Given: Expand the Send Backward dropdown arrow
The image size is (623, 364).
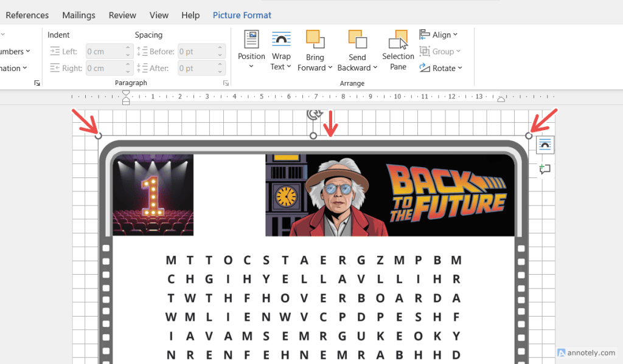Looking at the screenshot, I should (x=375, y=67).
